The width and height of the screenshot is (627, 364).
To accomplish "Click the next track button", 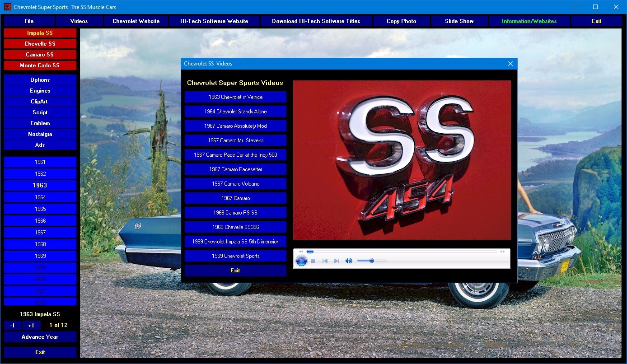I will 336,261.
